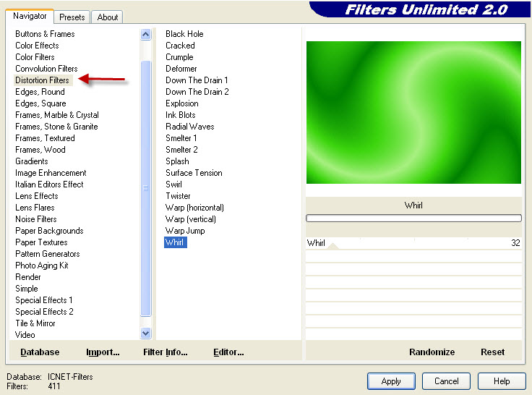Select Paper Textures category

click(x=41, y=242)
